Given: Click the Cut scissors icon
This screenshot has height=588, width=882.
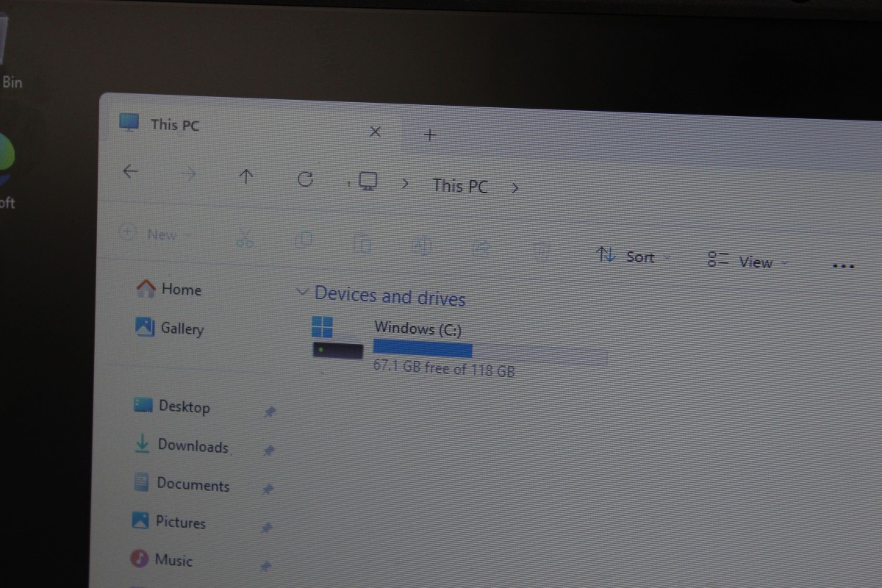Looking at the screenshot, I should coord(245,238).
